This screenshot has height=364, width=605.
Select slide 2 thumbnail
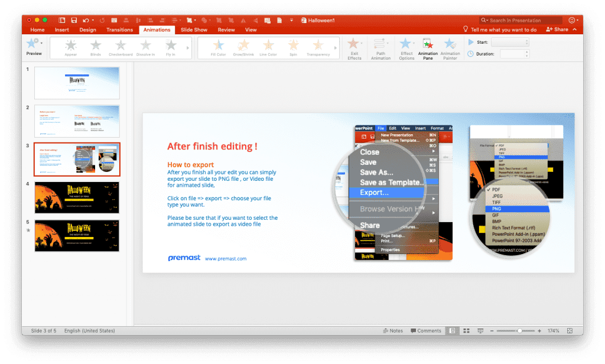pos(77,121)
